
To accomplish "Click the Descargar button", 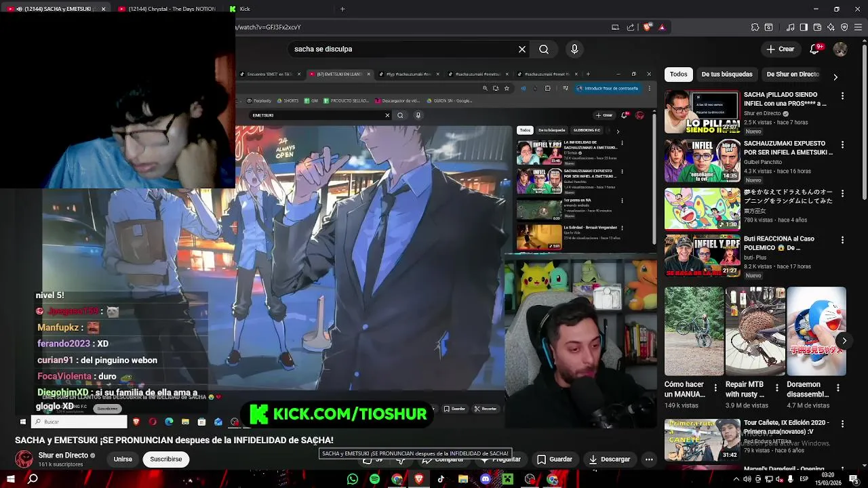I will 609,459.
